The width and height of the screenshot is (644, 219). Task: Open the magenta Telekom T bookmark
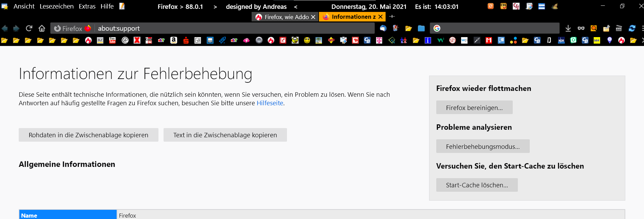tap(379, 40)
